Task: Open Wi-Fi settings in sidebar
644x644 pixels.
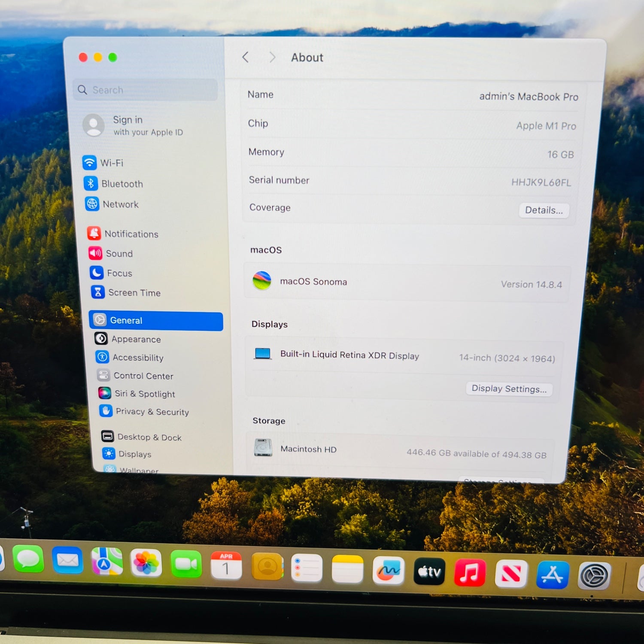Action: (x=111, y=163)
